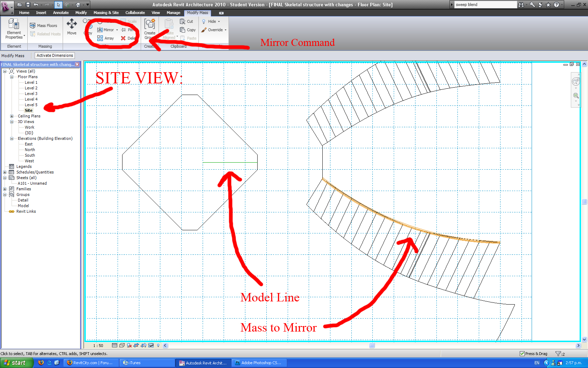
Task: Collapse the Floor Plans node
Action: [x=12, y=77]
